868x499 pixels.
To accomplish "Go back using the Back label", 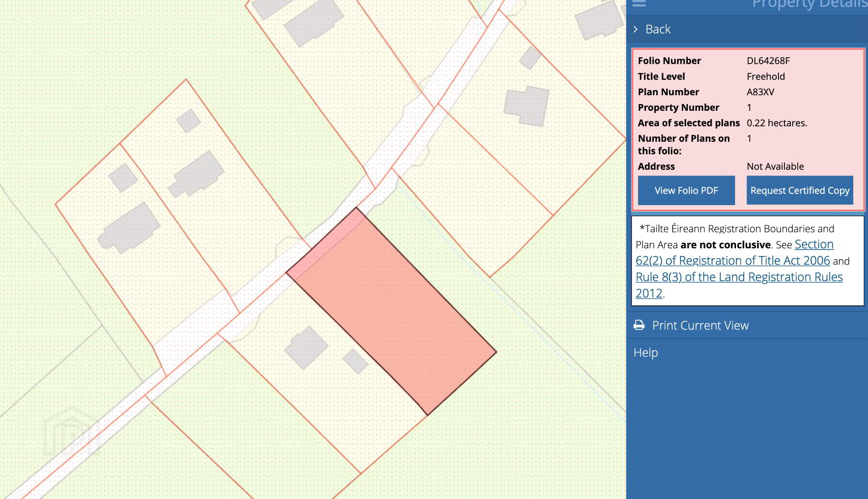I will 657,29.
